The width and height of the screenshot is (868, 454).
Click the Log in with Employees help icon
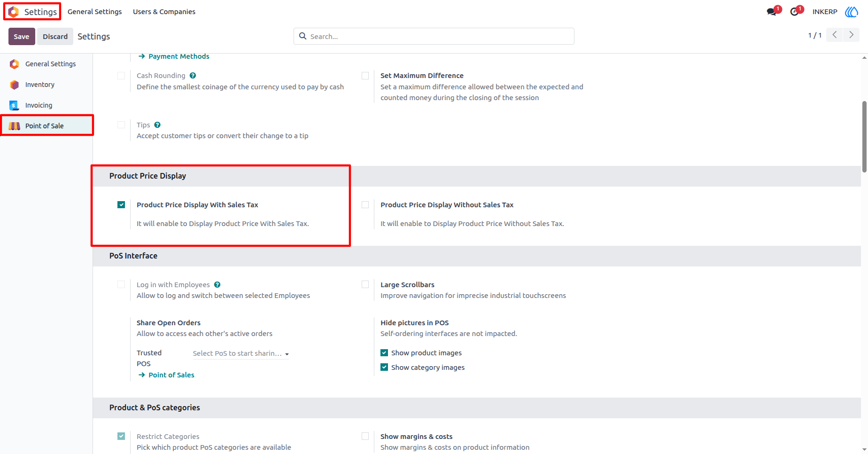[x=217, y=285]
